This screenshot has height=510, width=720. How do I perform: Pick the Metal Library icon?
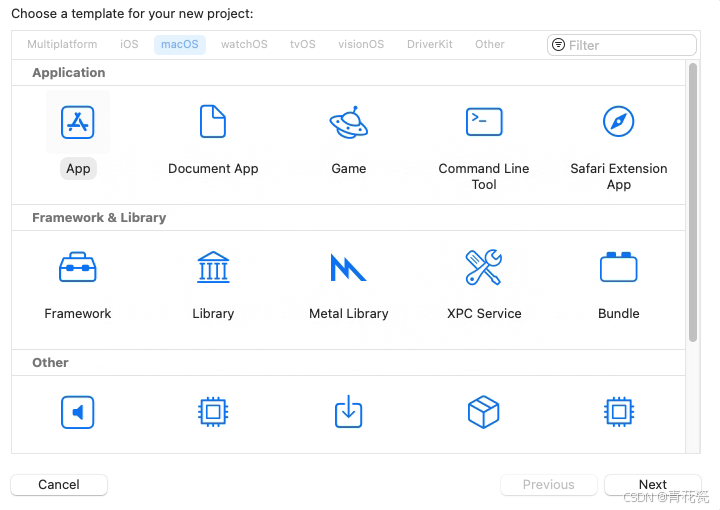click(348, 267)
